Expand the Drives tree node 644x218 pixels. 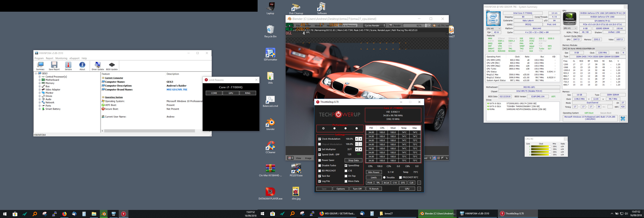(x=39, y=96)
